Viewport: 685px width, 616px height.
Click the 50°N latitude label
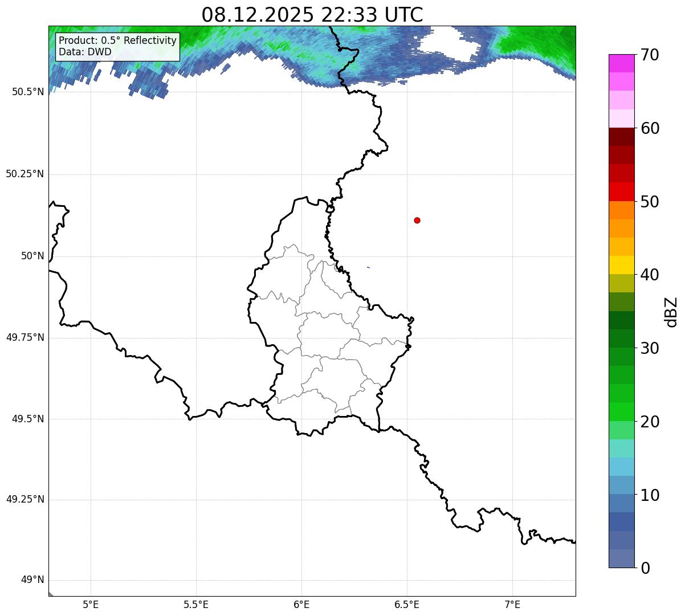[x=32, y=256]
